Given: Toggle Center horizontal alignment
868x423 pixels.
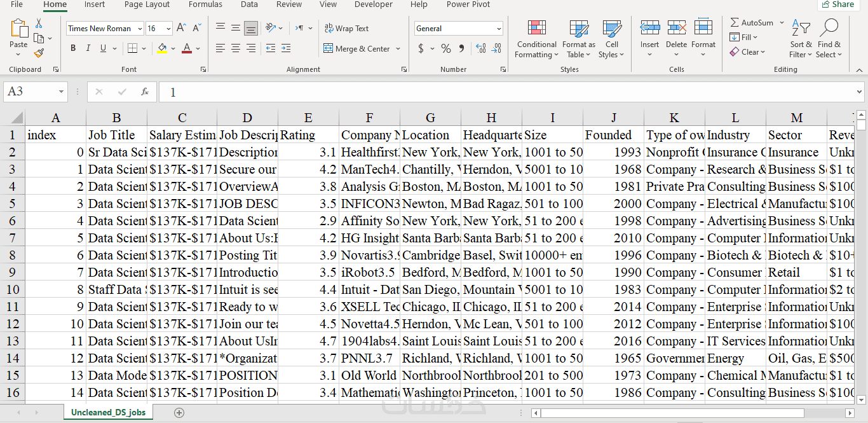Looking at the screenshot, I should tap(236, 48).
